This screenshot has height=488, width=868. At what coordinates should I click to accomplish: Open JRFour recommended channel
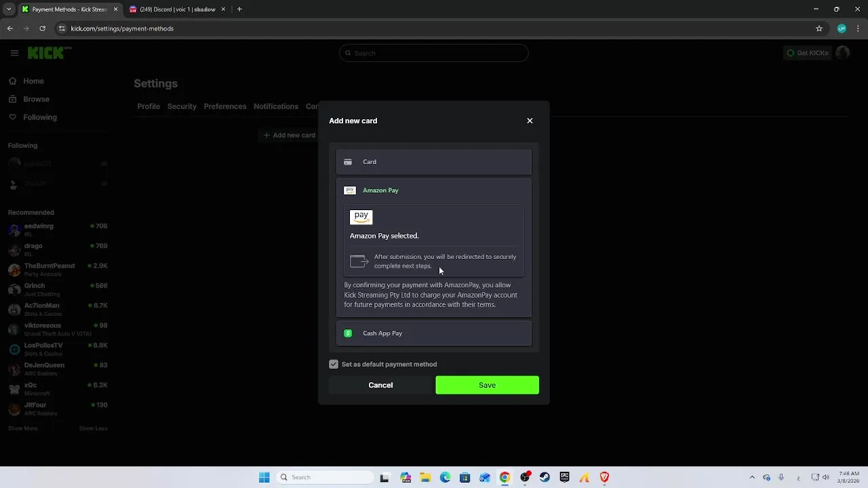58,409
